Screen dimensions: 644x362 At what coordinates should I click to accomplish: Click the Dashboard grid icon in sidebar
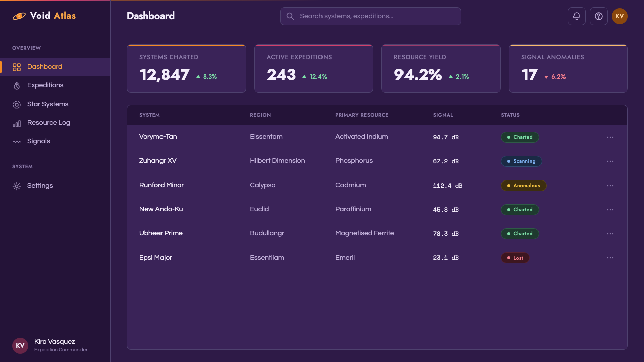pyautogui.click(x=17, y=67)
